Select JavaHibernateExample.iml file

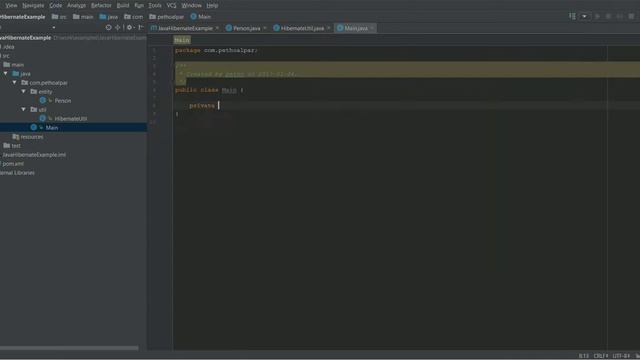pos(33,155)
